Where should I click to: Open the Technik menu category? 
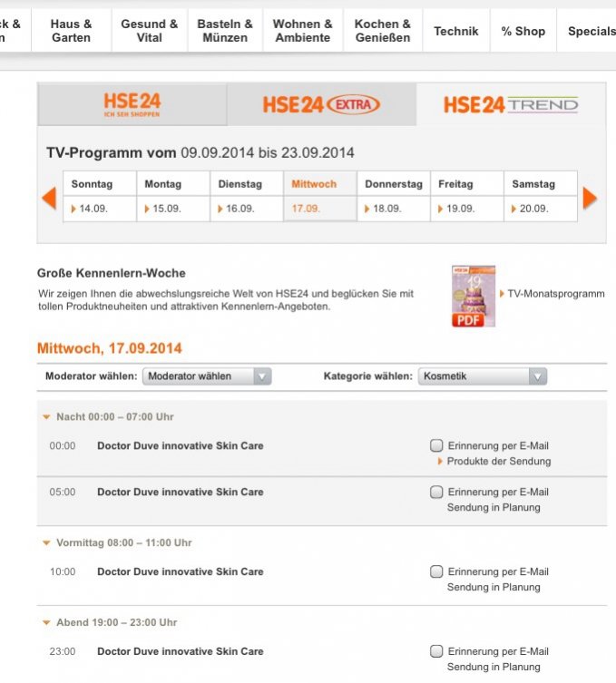[x=455, y=31]
